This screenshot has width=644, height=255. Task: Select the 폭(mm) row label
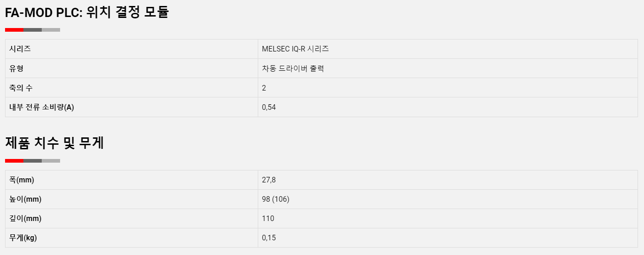tap(22, 180)
